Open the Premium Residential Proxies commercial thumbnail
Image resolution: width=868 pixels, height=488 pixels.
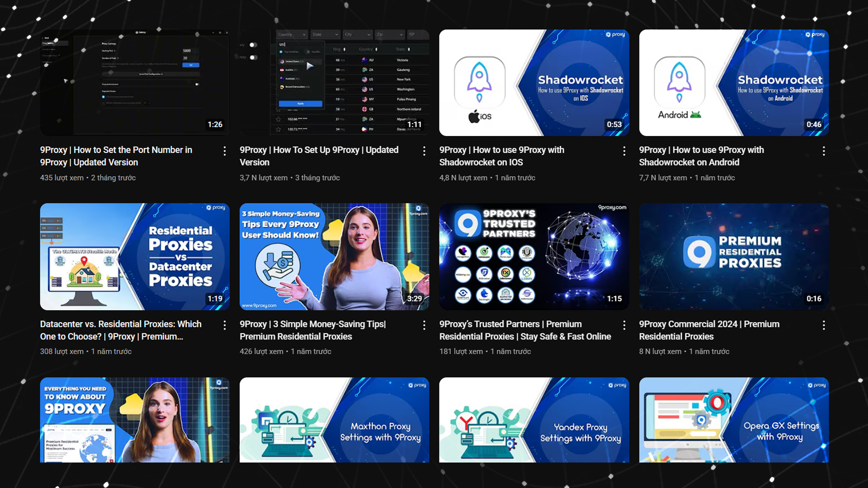point(733,256)
